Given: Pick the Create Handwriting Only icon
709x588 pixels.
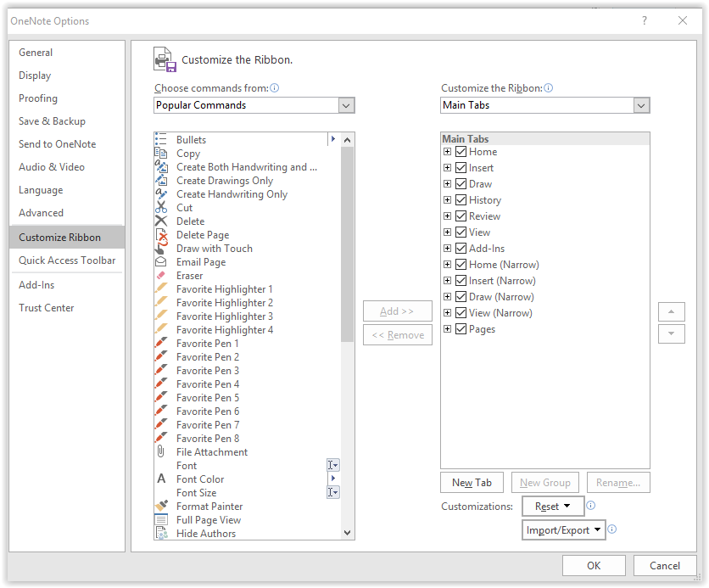Looking at the screenshot, I should point(161,193).
